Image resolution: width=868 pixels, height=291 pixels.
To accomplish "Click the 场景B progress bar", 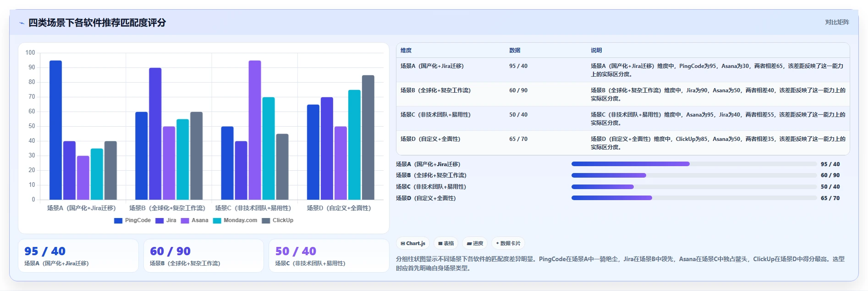I will coord(694,175).
